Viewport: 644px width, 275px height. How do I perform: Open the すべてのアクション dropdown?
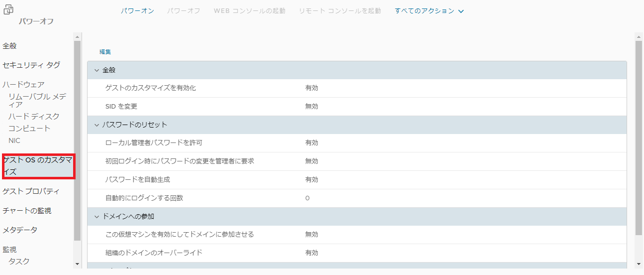coord(429,10)
